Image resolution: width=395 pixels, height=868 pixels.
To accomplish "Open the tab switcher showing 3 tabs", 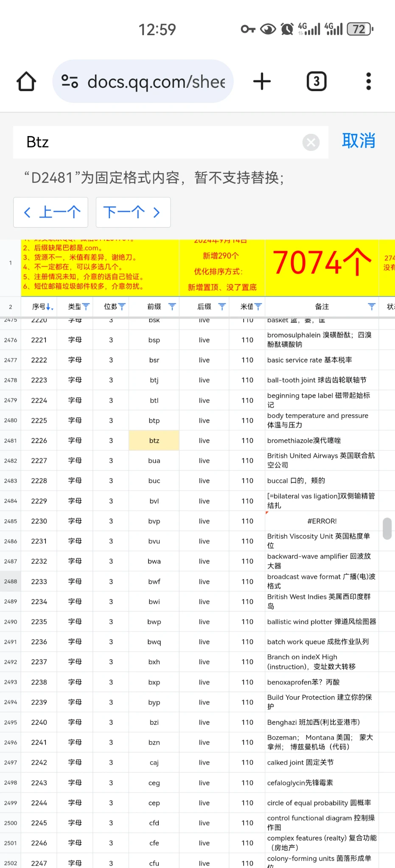I will [x=316, y=81].
